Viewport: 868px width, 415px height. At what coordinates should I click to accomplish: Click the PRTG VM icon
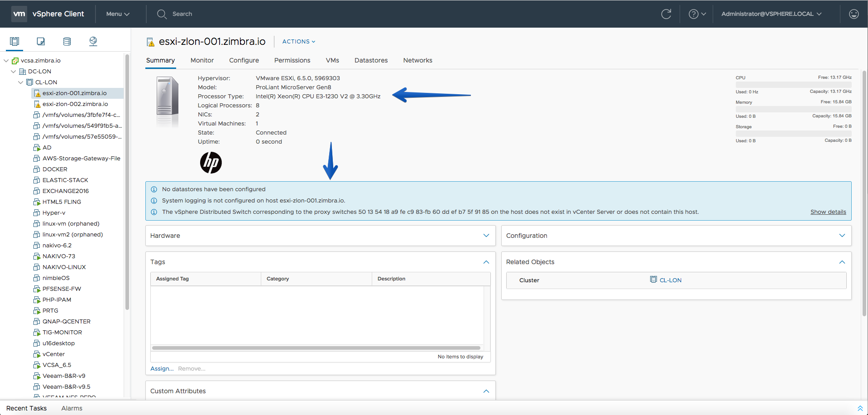[37, 311]
